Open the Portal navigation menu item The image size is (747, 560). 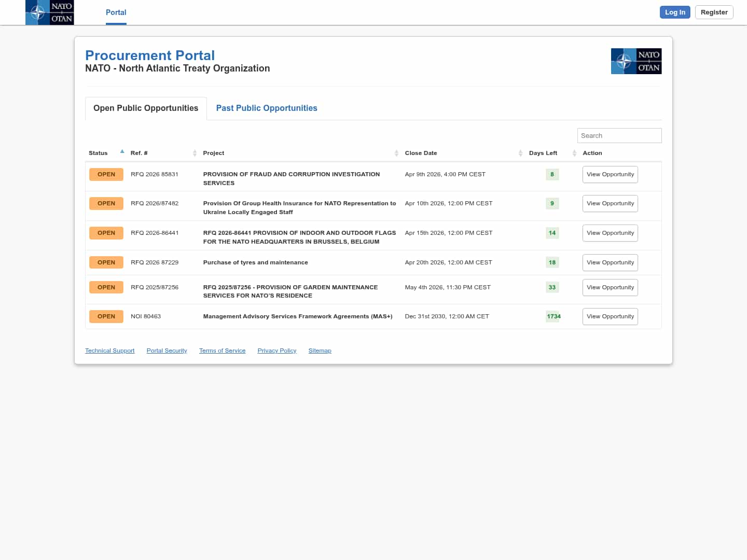116,12
